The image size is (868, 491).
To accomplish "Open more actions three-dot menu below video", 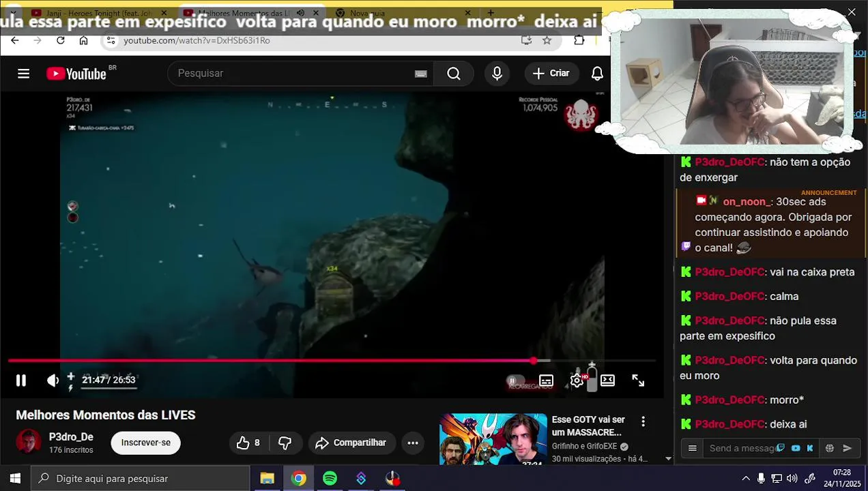I will click(413, 443).
